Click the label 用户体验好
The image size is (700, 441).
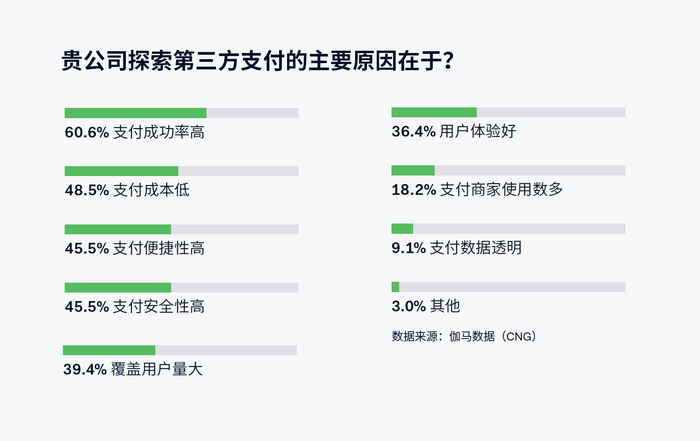pos(478,132)
